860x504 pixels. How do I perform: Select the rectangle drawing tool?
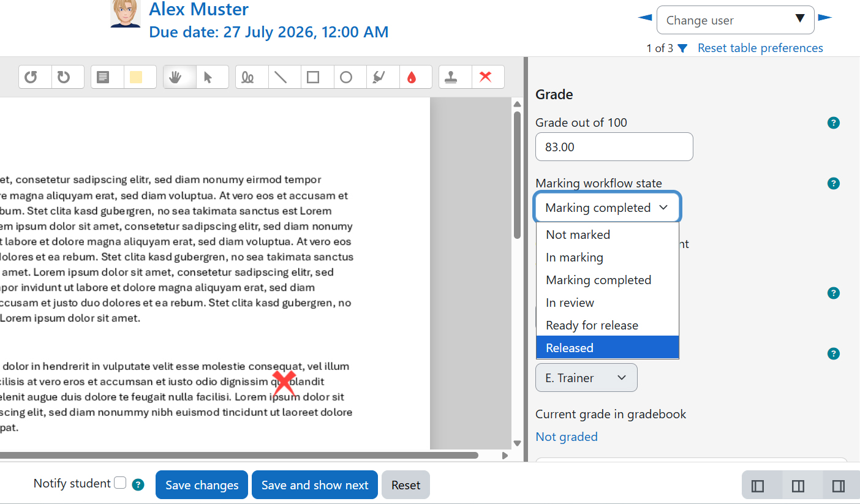(x=317, y=77)
